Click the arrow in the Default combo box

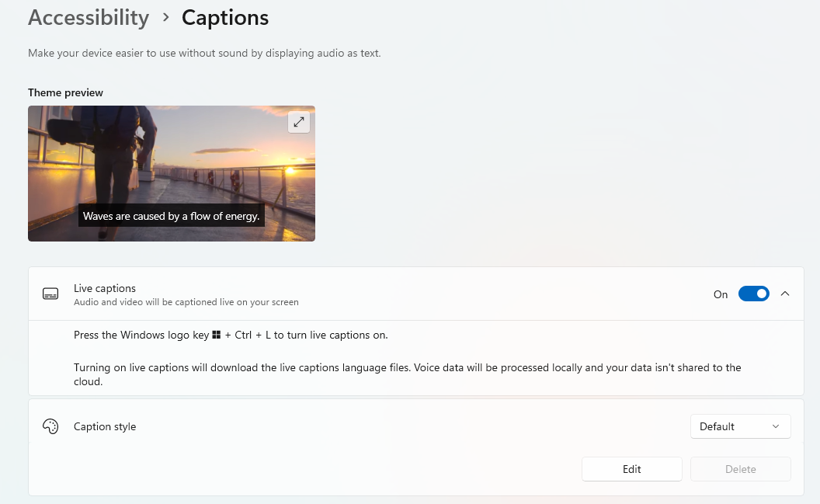coord(776,426)
